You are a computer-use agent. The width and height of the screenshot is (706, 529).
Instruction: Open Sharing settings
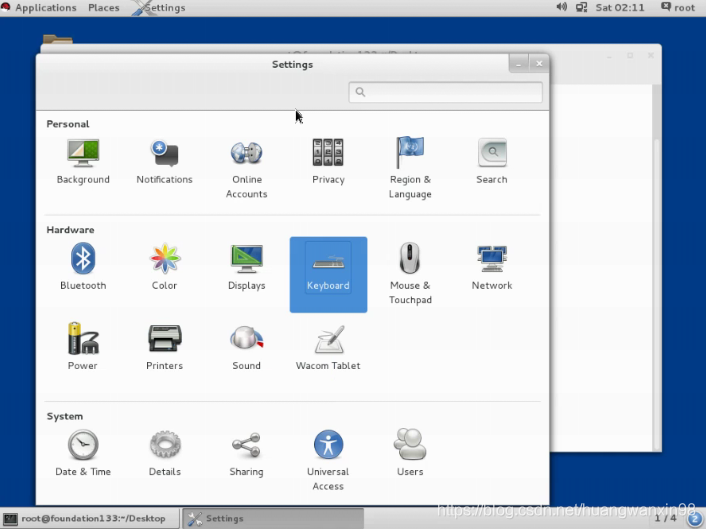pos(246,452)
